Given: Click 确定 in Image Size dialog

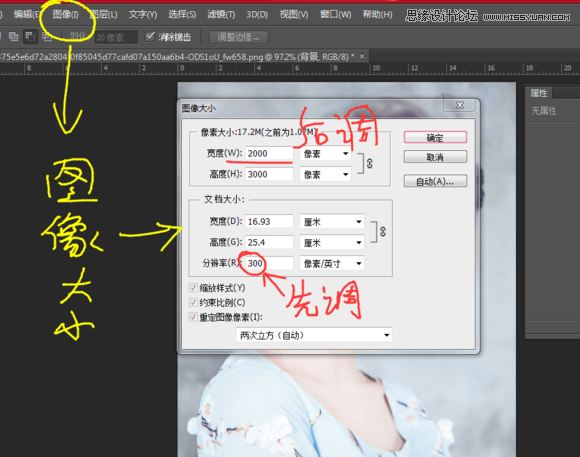Looking at the screenshot, I should click(435, 138).
